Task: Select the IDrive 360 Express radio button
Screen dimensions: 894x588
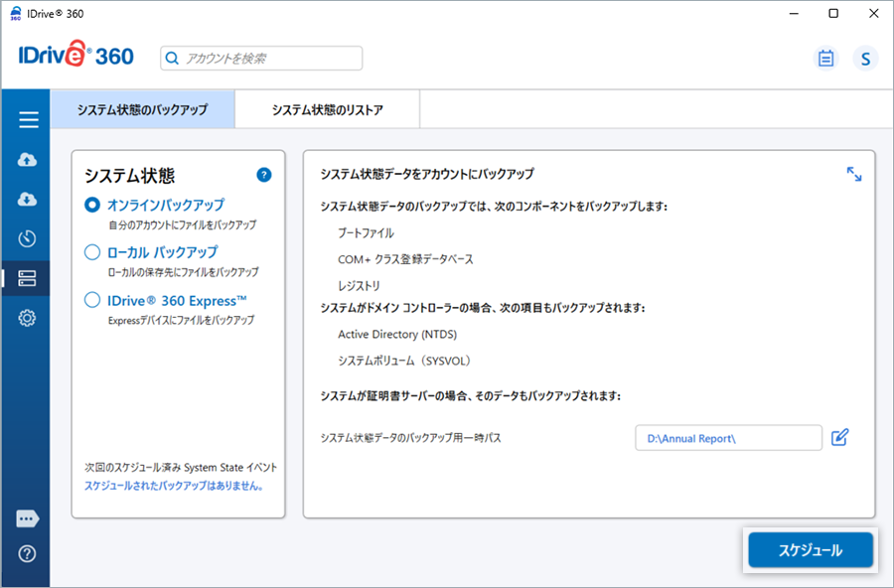Action: 92,300
